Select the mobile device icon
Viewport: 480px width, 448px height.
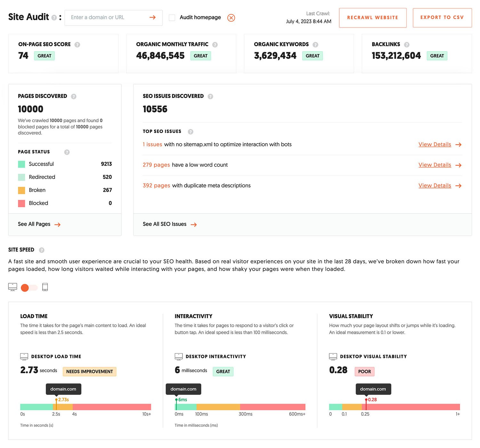click(x=45, y=287)
